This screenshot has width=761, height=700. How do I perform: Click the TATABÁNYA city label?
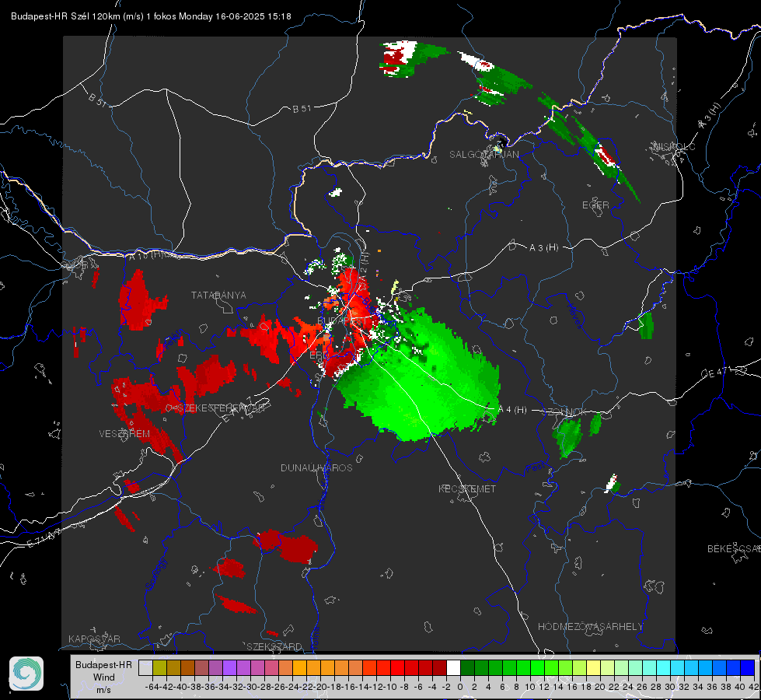(x=218, y=295)
